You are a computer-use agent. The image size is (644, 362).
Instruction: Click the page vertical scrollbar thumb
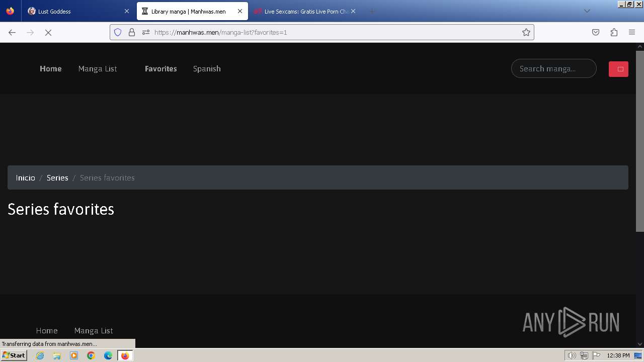pyautogui.click(x=640, y=141)
